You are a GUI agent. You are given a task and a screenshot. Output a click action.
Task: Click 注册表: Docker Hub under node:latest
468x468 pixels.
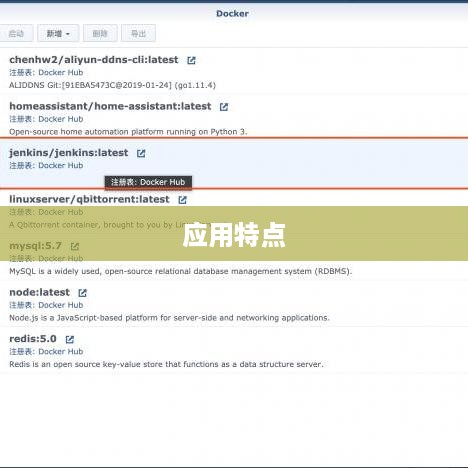[46, 305]
